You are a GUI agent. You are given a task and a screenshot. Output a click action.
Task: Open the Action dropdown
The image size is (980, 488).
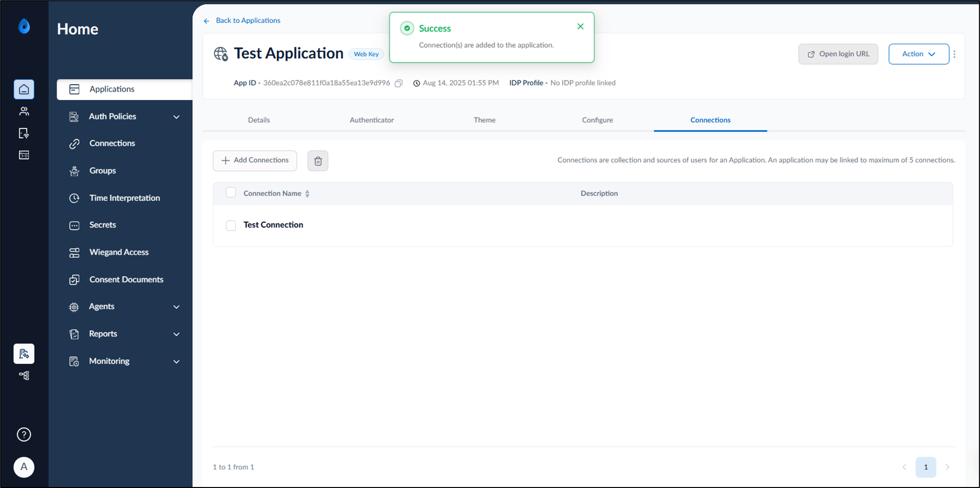click(x=918, y=54)
